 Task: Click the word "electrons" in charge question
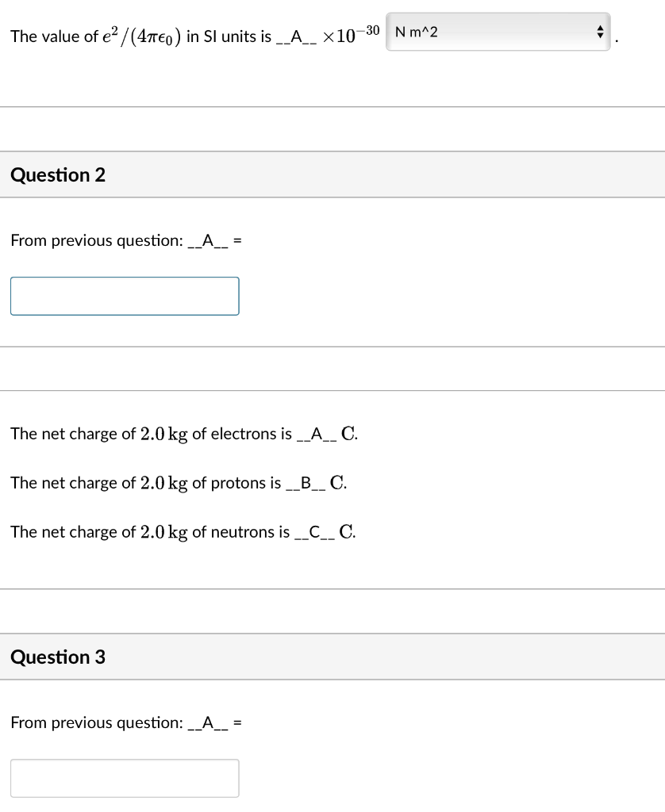coord(242,434)
